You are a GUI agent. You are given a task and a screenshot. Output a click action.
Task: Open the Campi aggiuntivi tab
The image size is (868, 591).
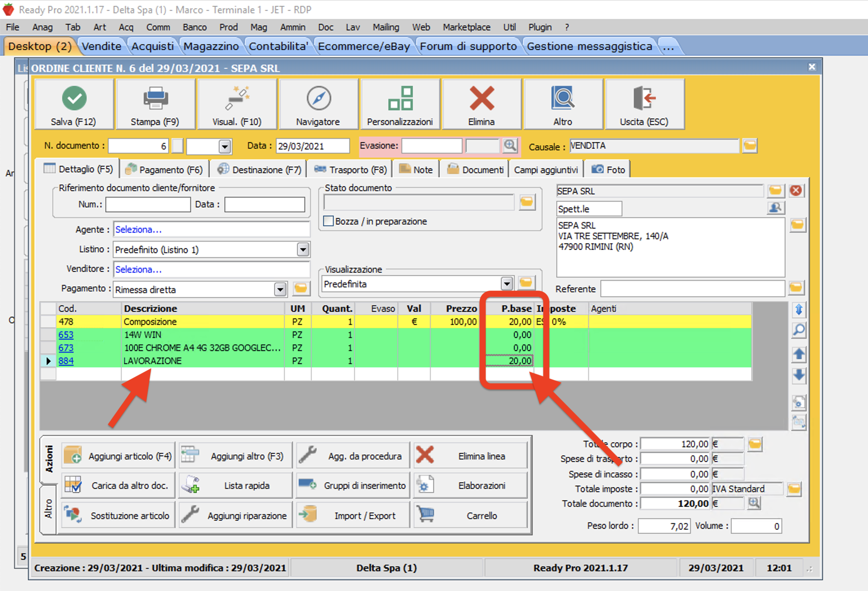546,169
